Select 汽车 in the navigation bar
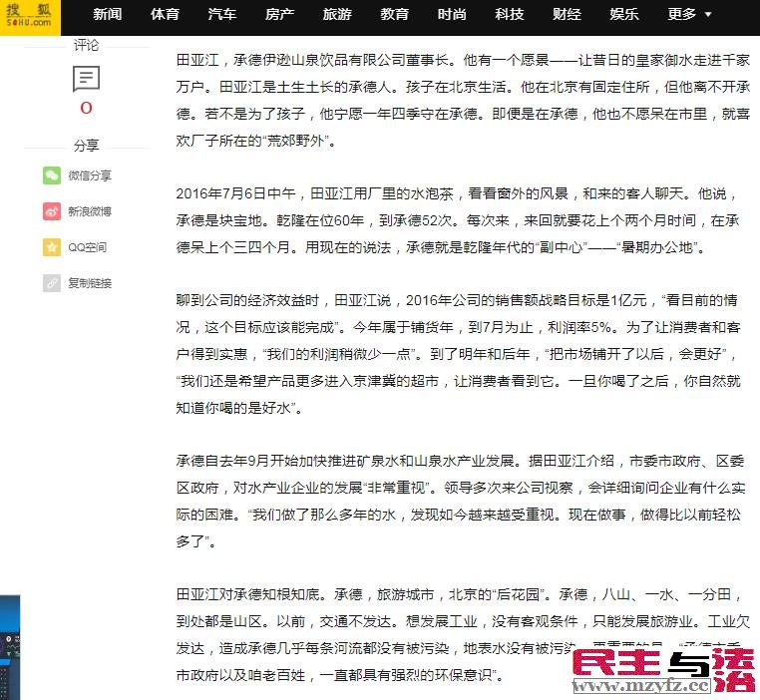This screenshot has width=760, height=700. 222,15
